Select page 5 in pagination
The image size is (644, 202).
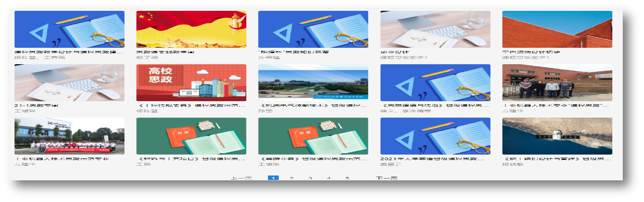(347, 178)
